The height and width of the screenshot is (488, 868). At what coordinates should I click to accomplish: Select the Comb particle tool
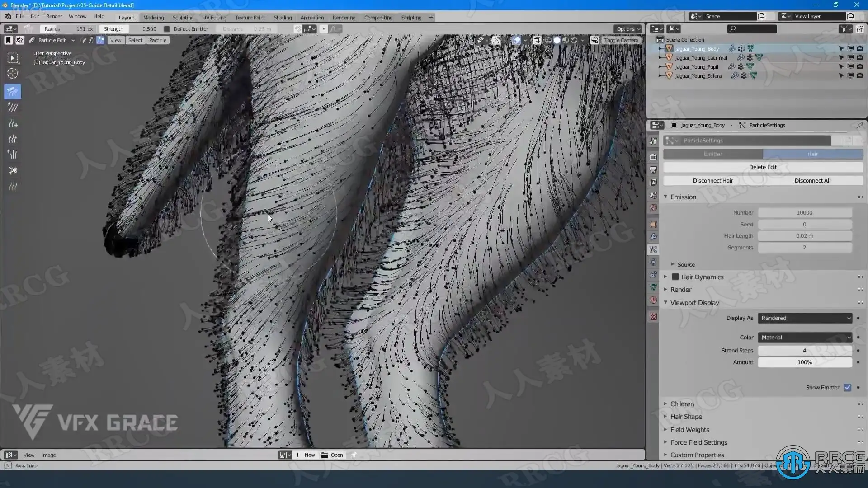pos(13,92)
